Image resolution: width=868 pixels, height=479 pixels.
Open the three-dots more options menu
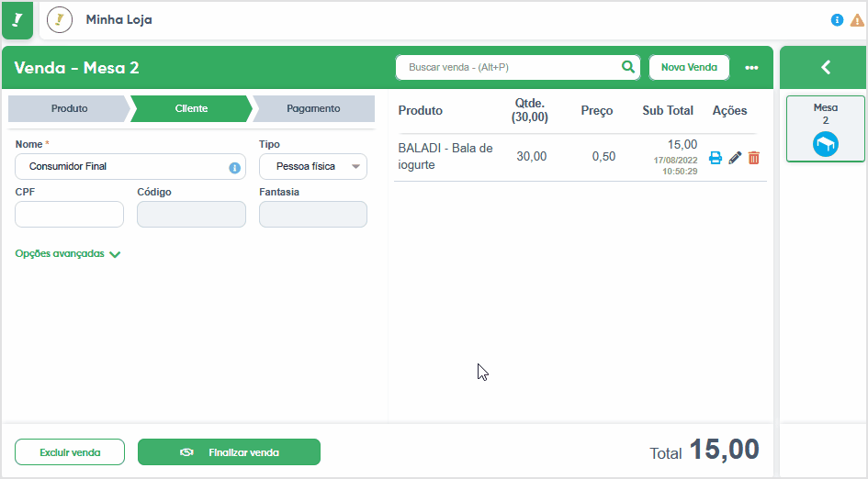point(751,68)
